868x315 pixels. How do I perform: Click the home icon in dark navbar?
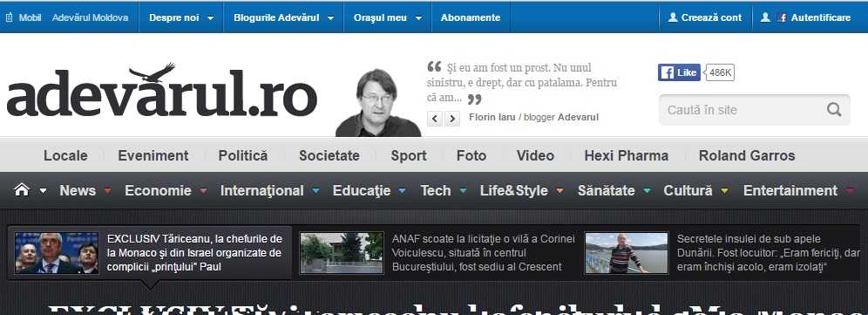(x=22, y=190)
